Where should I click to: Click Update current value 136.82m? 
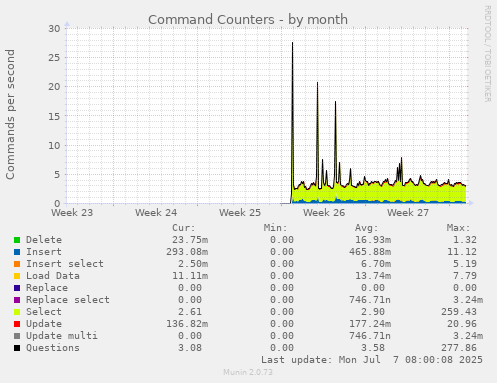tap(187, 324)
